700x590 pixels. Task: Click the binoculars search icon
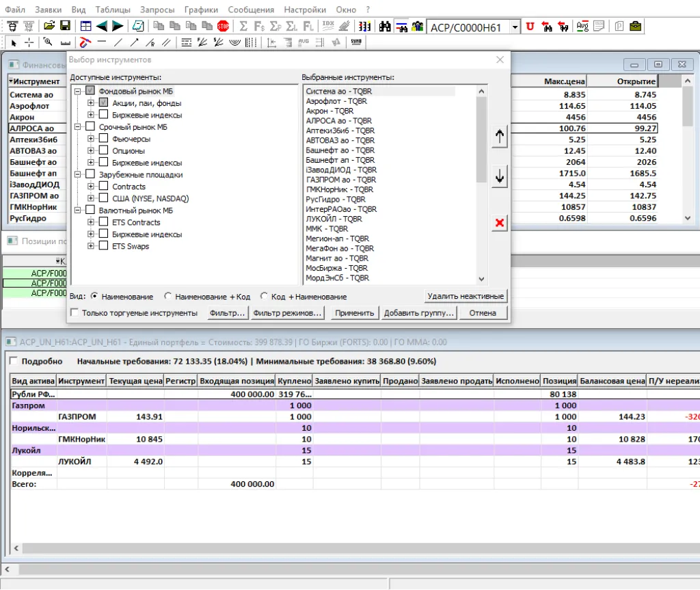tap(385, 27)
